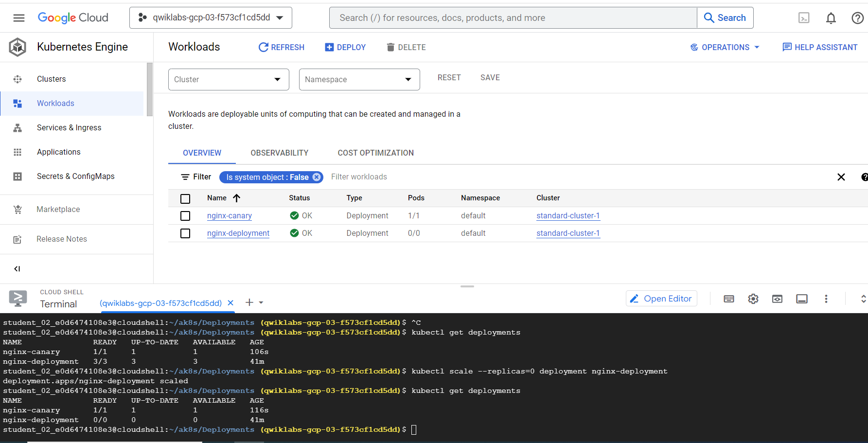Open Services & Ingress page
The image size is (868, 443).
coord(72,127)
